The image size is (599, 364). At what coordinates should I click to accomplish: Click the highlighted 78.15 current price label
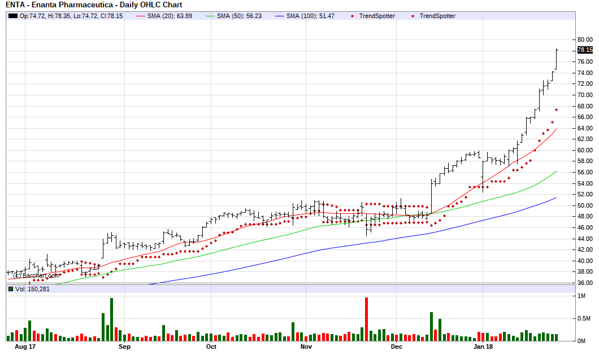(585, 50)
